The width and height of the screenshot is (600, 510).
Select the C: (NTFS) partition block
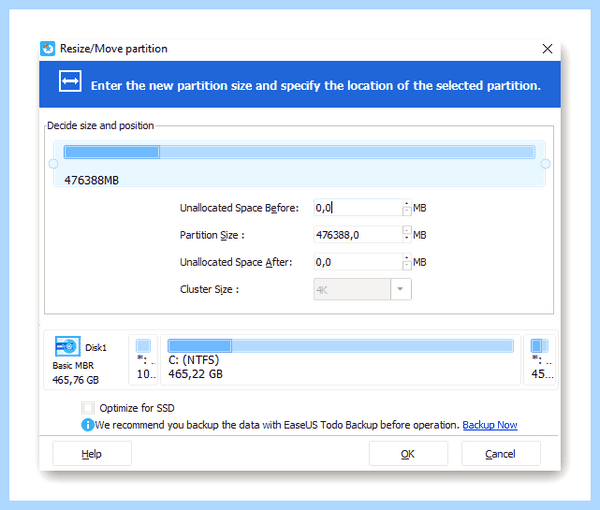[x=341, y=360]
